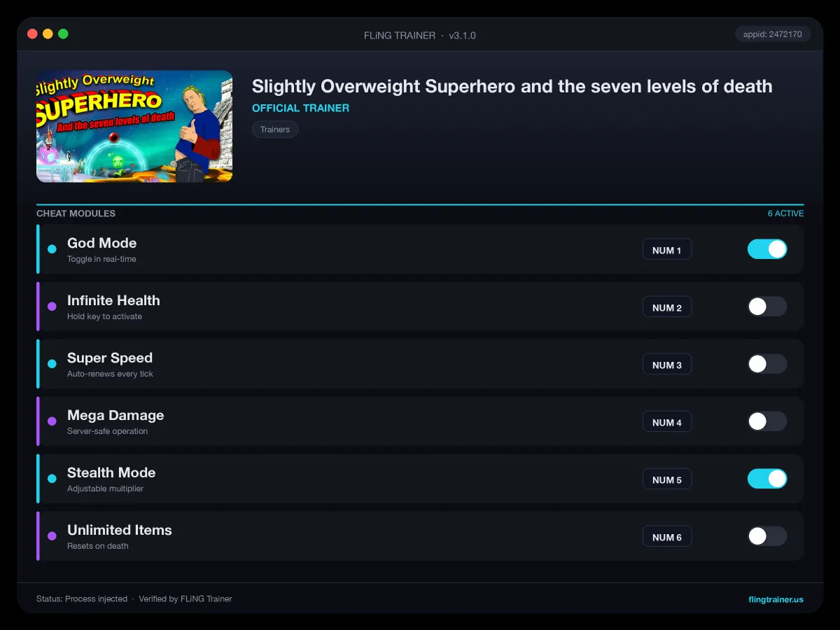Click the game title heading

tap(512, 86)
